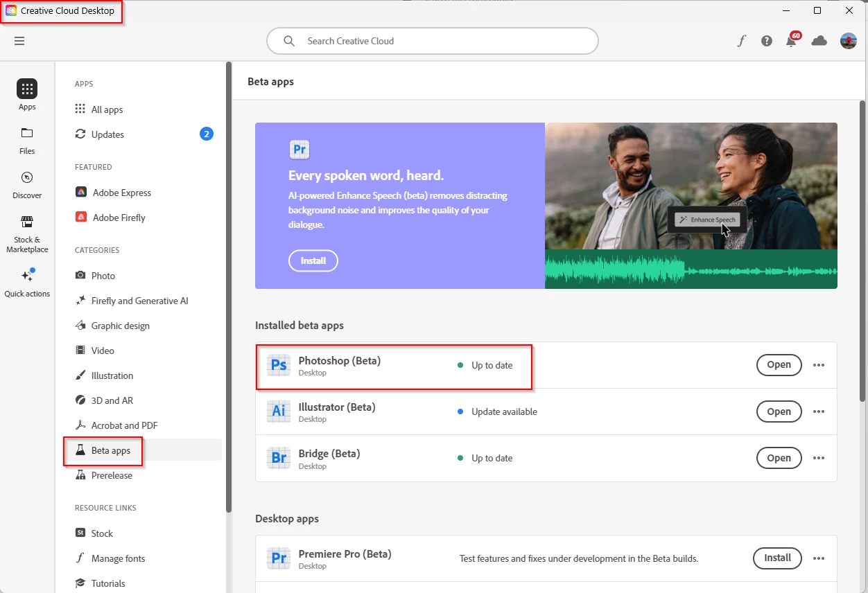Image resolution: width=868 pixels, height=593 pixels.
Task: Click the Premiere Pro (Beta) Pr icon
Action: click(x=279, y=558)
